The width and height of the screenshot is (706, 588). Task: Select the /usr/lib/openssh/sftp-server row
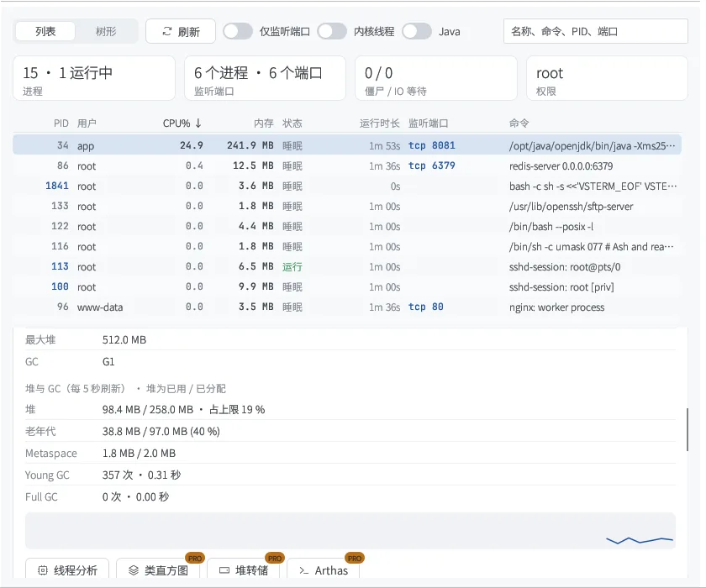(346, 206)
